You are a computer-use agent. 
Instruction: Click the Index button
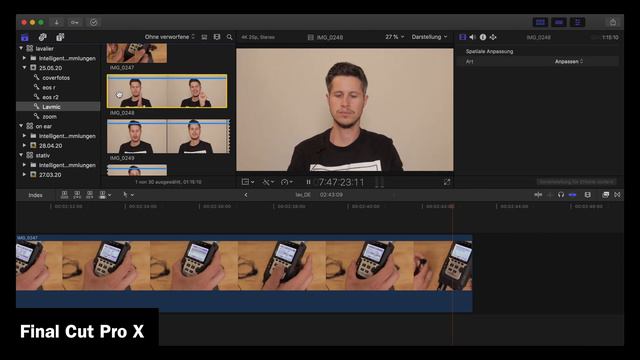36,195
